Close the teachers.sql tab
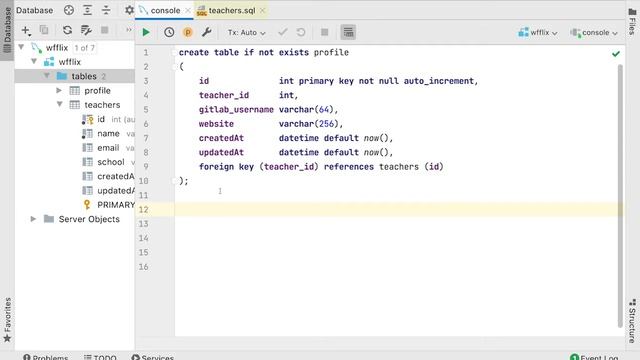 tap(262, 11)
